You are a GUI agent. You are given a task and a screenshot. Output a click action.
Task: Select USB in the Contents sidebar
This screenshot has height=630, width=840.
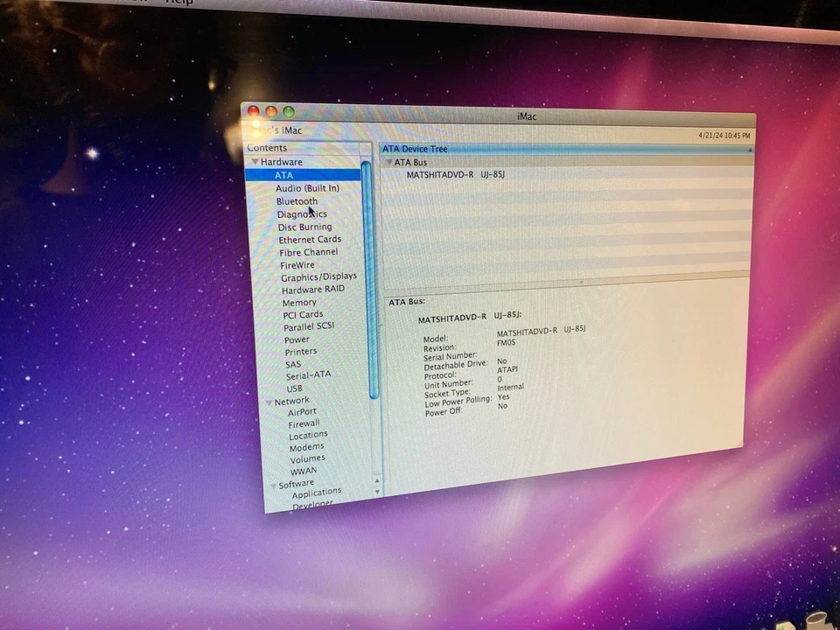click(293, 388)
